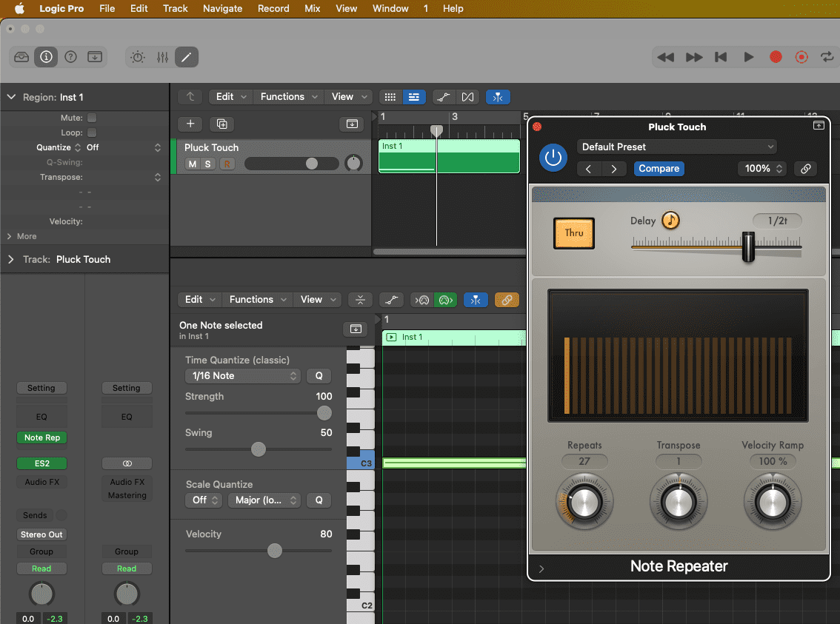Image resolution: width=840 pixels, height=624 pixels.
Task: Click the Rewind transport button
Action: click(x=665, y=57)
